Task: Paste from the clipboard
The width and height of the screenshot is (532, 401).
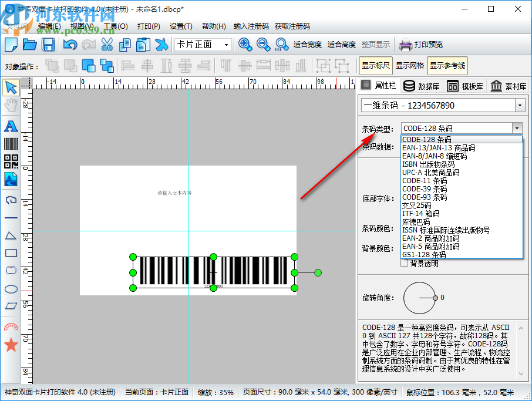Action: [143, 45]
